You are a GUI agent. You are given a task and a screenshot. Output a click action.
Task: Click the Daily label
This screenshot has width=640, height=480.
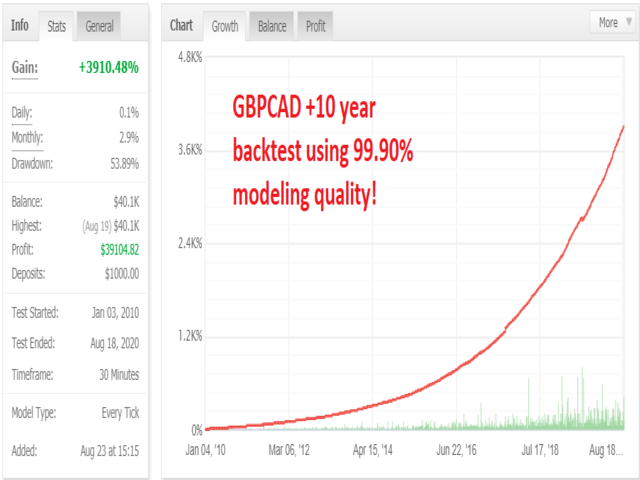pos(22,113)
